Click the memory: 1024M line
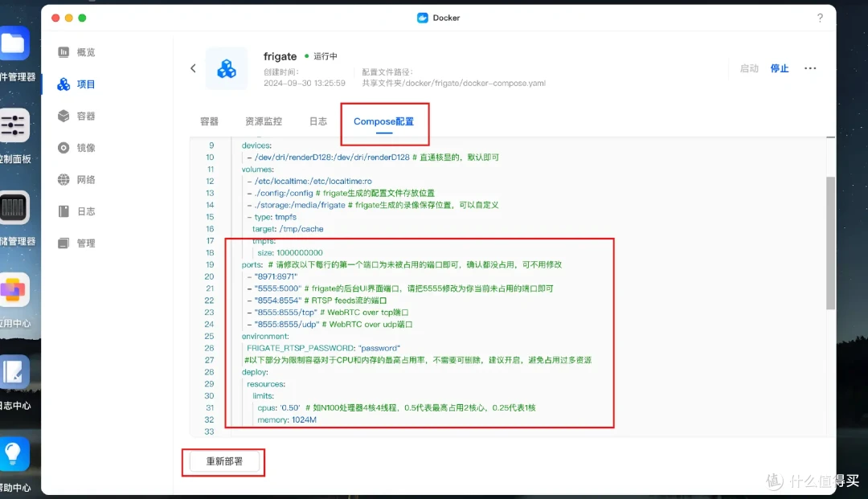The width and height of the screenshot is (868, 499). [x=287, y=420]
